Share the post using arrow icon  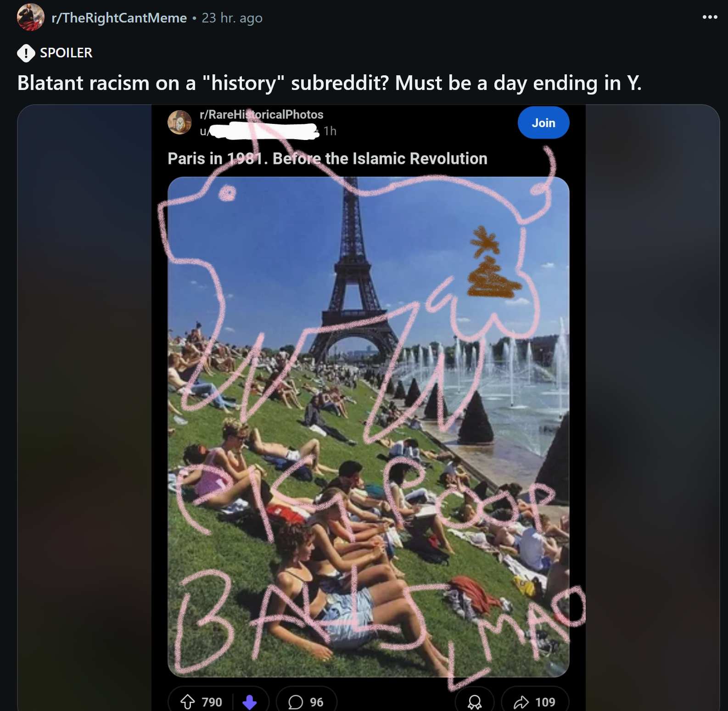521,702
